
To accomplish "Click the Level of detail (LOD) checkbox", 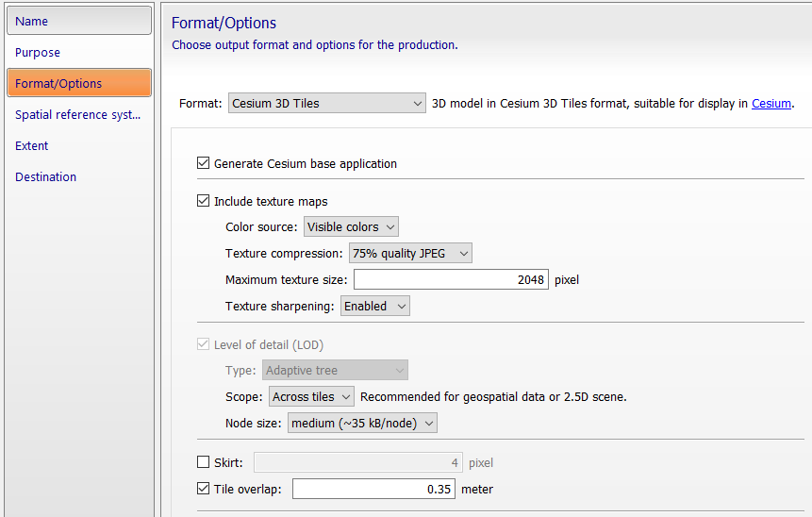I will pyautogui.click(x=203, y=344).
